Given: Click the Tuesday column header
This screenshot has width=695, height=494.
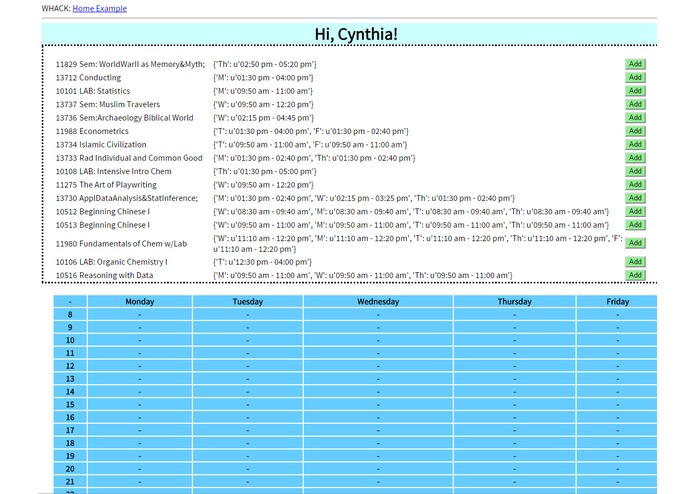Looking at the screenshot, I should click(248, 302).
